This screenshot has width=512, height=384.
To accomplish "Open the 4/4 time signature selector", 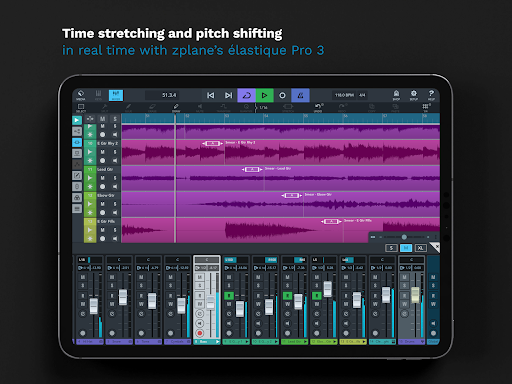I will [362, 95].
